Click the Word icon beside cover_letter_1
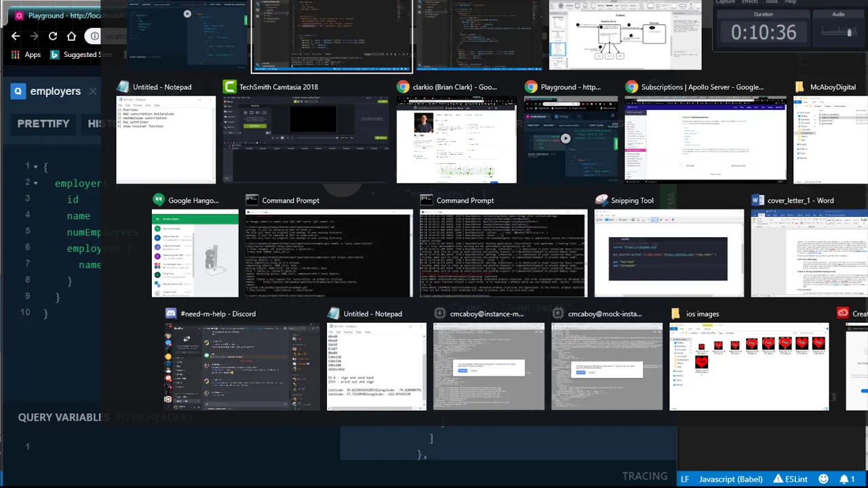This screenshot has width=868, height=488. (757, 200)
